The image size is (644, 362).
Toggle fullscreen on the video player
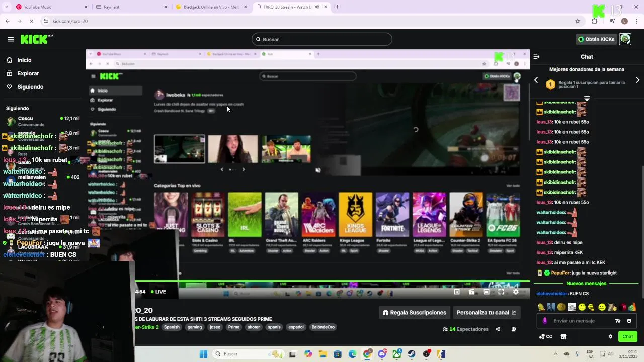(x=501, y=292)
